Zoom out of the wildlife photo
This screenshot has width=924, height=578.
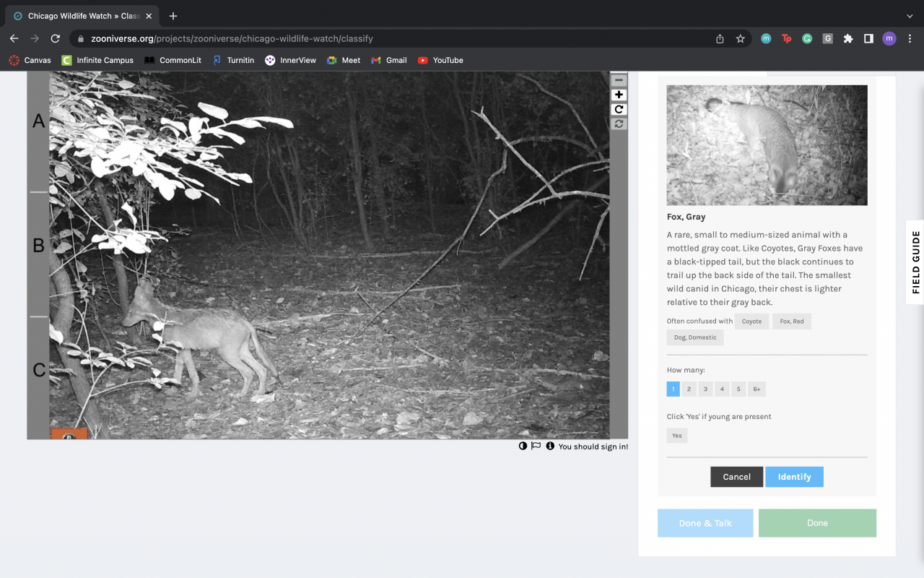click(x=619, y=80)
